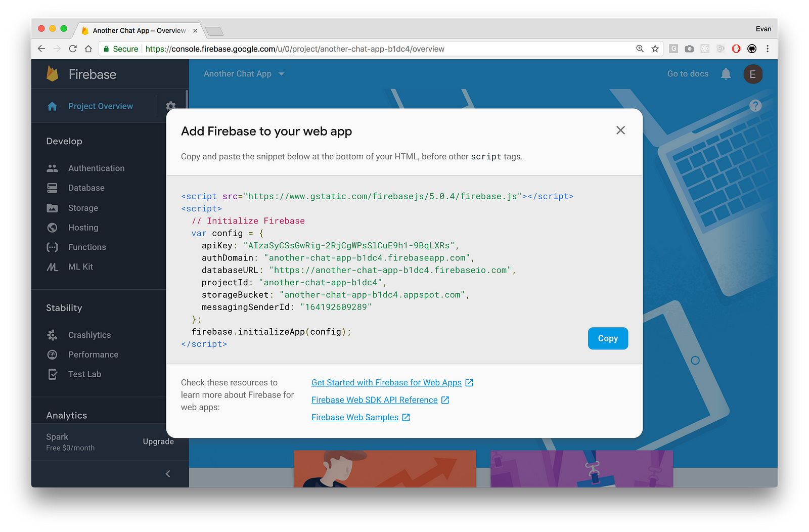Click the Develop section header
The height and width of the screenshot is (532, 809).
tap(64, 141)
